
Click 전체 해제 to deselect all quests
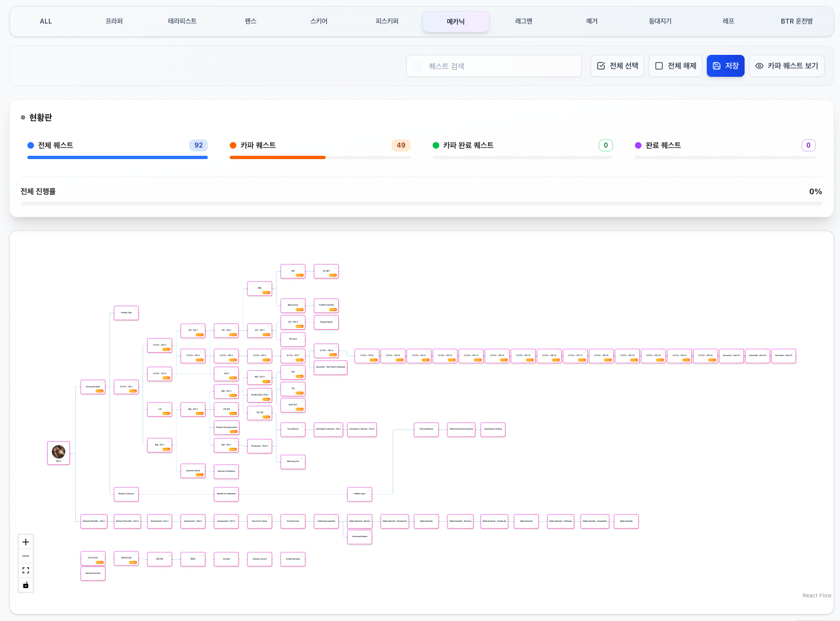point(676,66)
